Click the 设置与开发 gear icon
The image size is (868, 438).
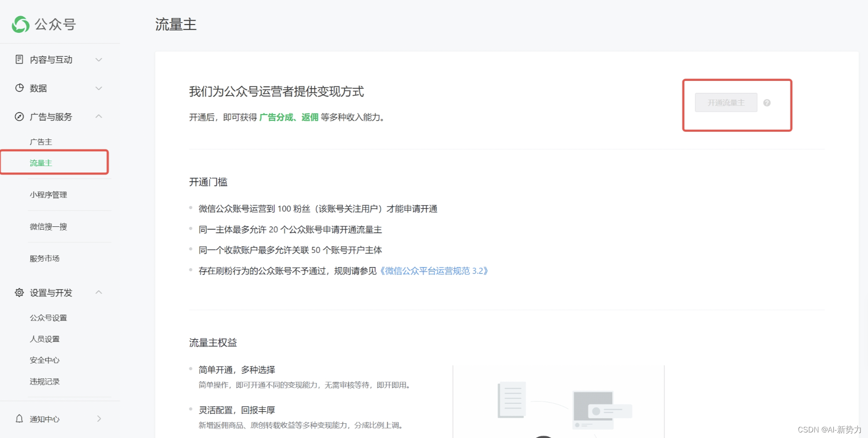tap(19, 292)
